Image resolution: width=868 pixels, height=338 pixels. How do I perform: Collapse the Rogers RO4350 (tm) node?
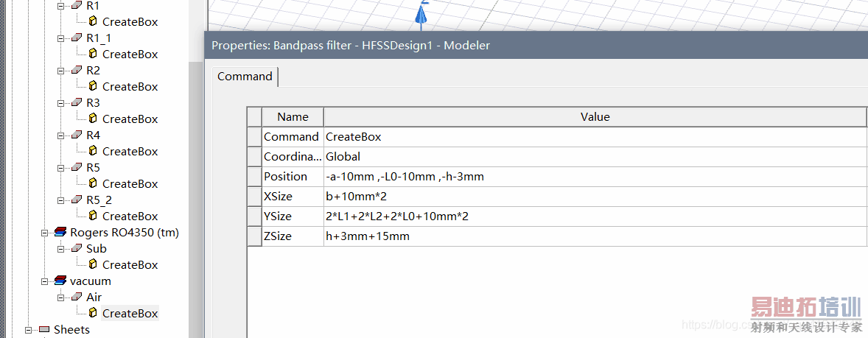coord(44,233)
